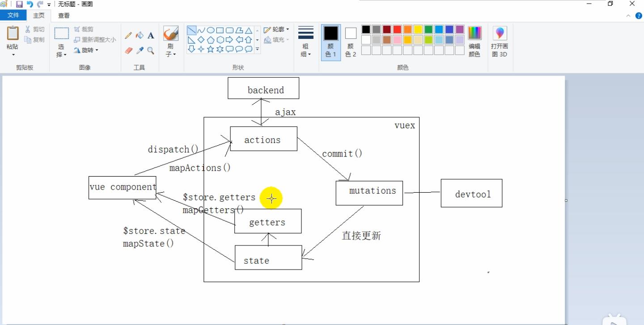Choose the Oval shape

[x=211, y=30]
